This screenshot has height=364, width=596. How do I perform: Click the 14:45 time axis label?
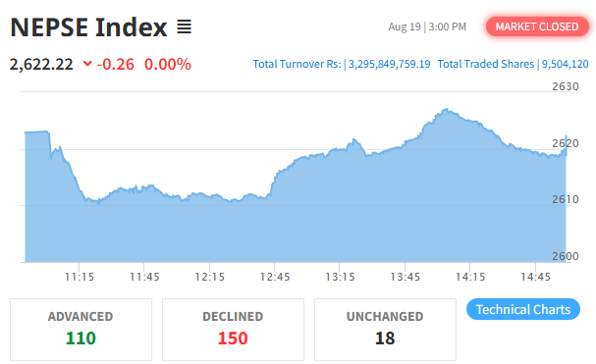535,277
